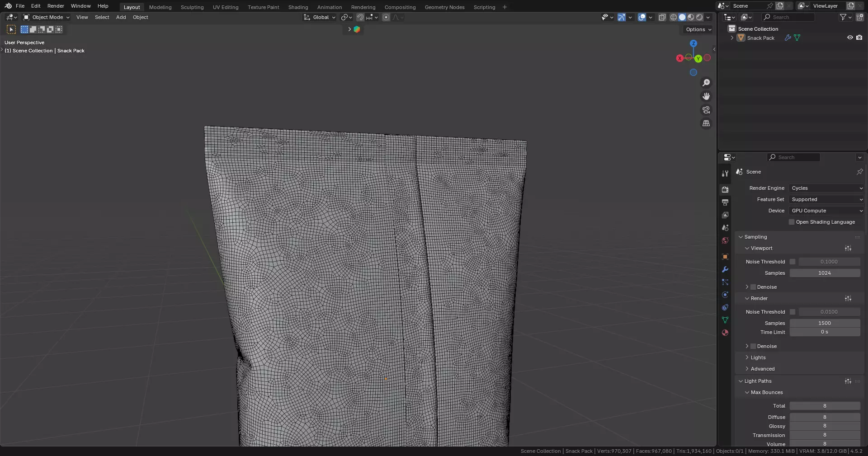Image resolution: width=868 pixels, height=456 pixels.
Task: Enable Render Noise Threshold checkbox
Action: [x=793, y=312]
